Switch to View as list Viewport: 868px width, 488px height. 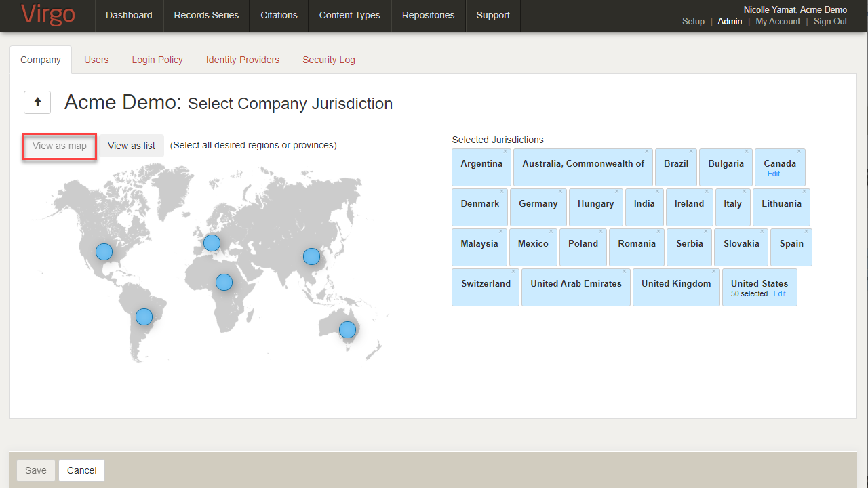tap(132, 146)
